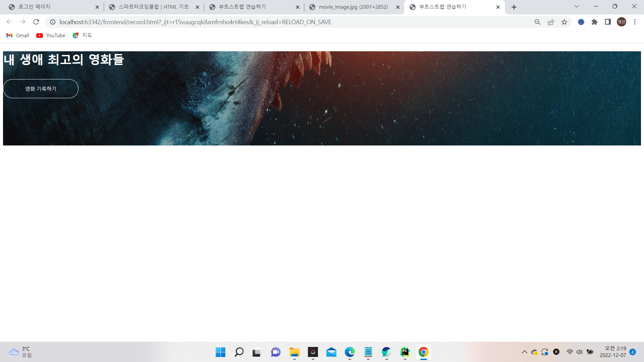Open the Windows Start menu

[220, 352]
